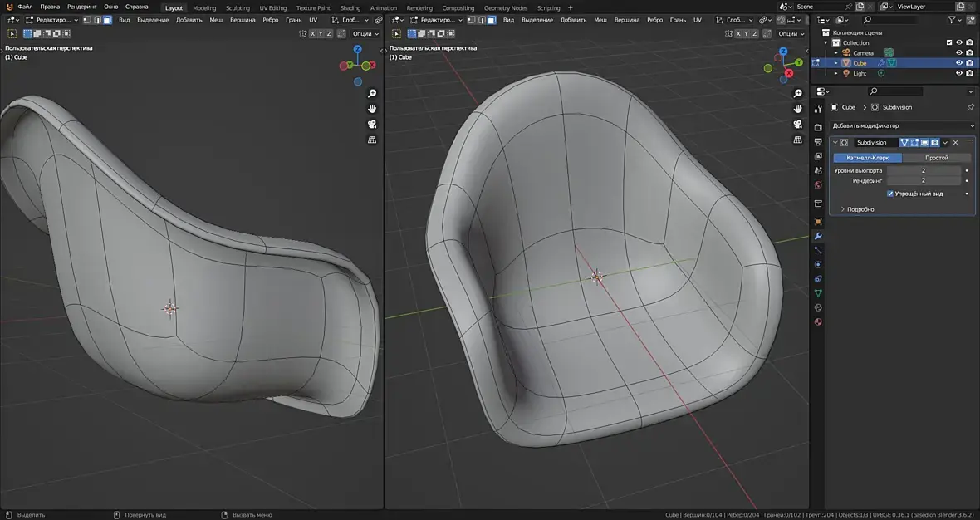Click the zoom magnifier icon in left viewport
This screenshot has width=980, height=520.
372,94
